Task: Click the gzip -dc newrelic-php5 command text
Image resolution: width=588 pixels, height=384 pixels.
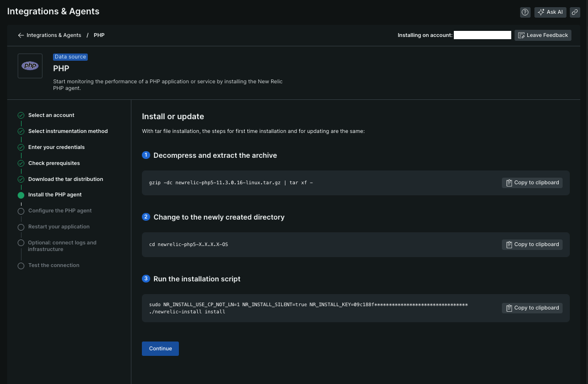Action: click(231, 183)
